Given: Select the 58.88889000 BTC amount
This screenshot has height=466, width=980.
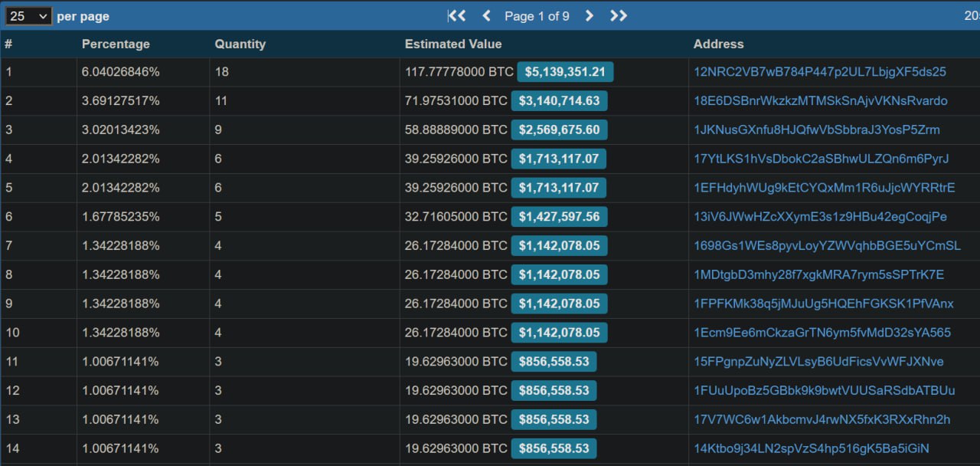Looking at the screenshot, I should point(456,130).
